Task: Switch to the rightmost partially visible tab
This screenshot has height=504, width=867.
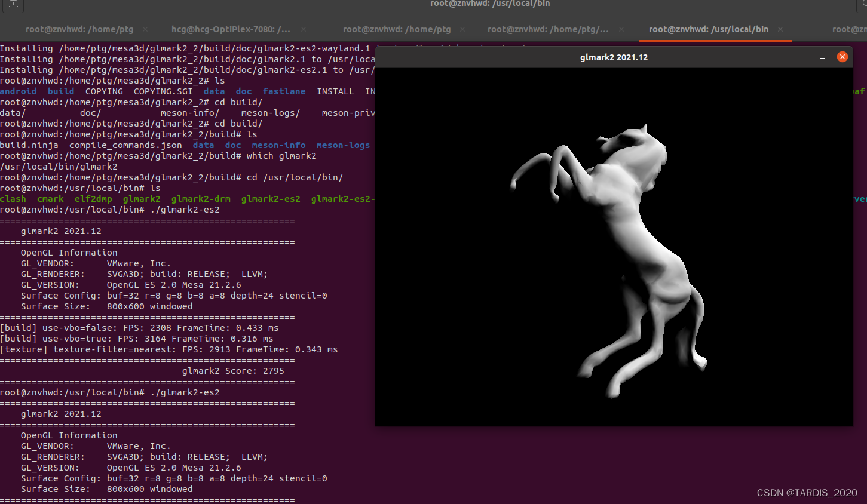Action: (849, 29)
